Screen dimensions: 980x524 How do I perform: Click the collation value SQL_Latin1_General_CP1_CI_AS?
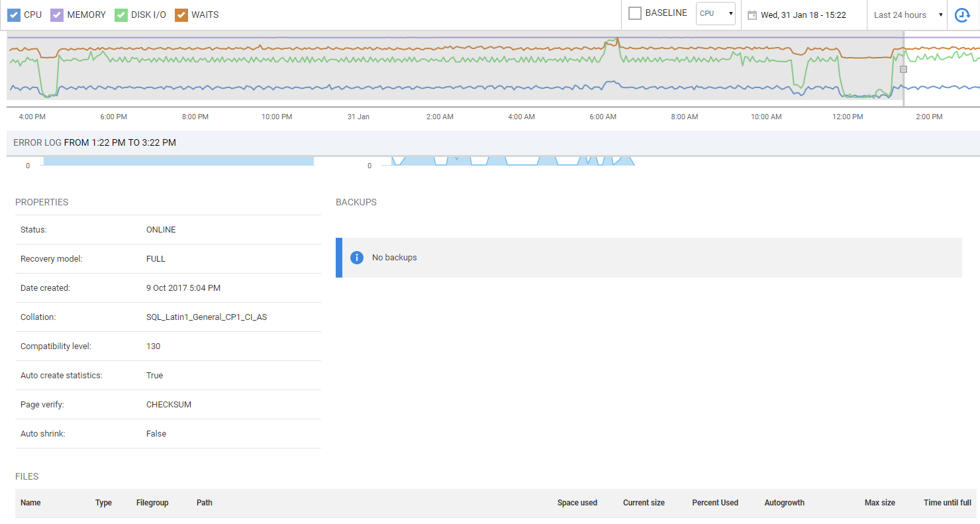click(207, 317)
